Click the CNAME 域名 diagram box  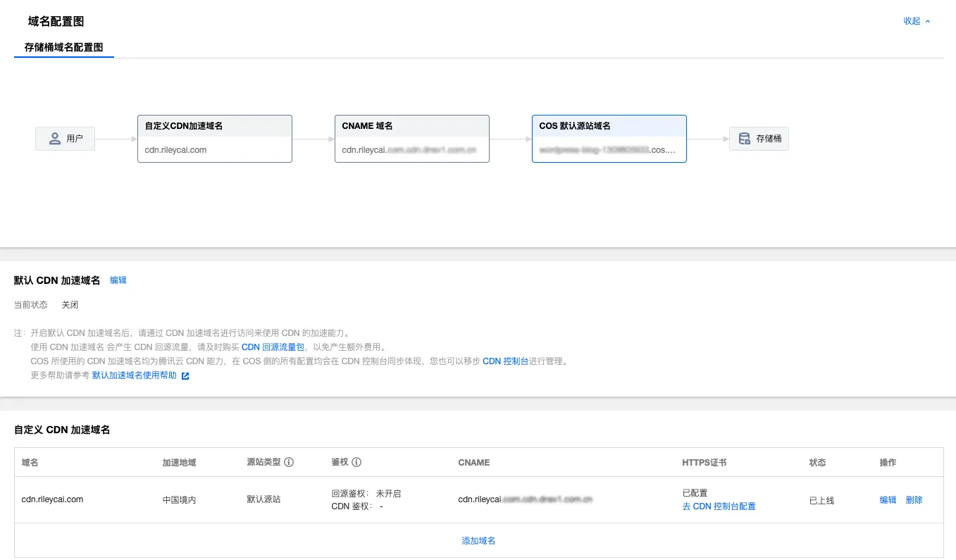tap(412, 139)
